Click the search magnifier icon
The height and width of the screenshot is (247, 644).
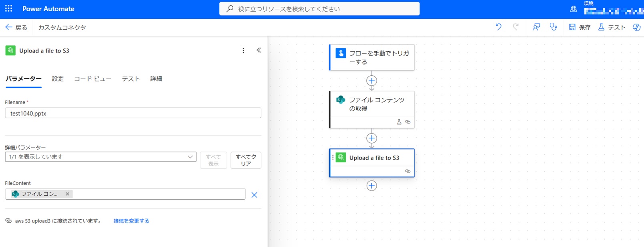(x=230, y=9)
